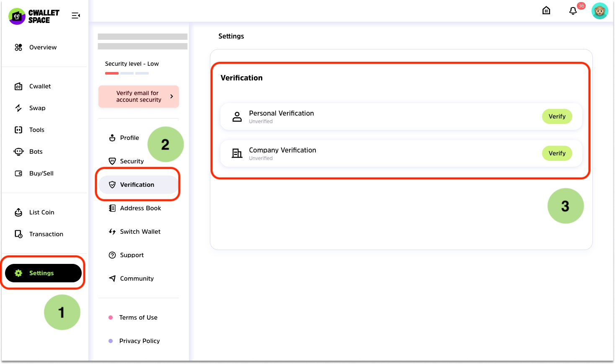The image size is (615, 364).
Task: Open the Overview page
Action: [43, 47]
